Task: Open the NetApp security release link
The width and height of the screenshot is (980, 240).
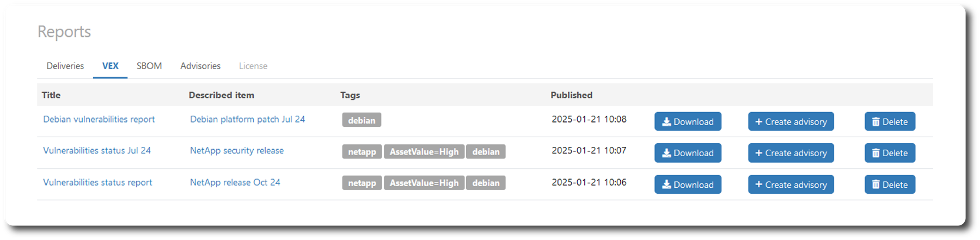Action: point(237,151)
